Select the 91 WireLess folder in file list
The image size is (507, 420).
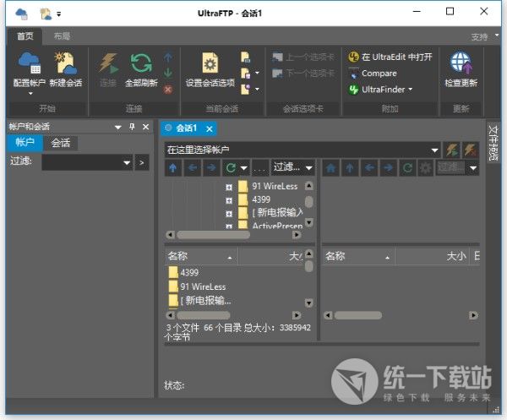[x=202, y=286]
